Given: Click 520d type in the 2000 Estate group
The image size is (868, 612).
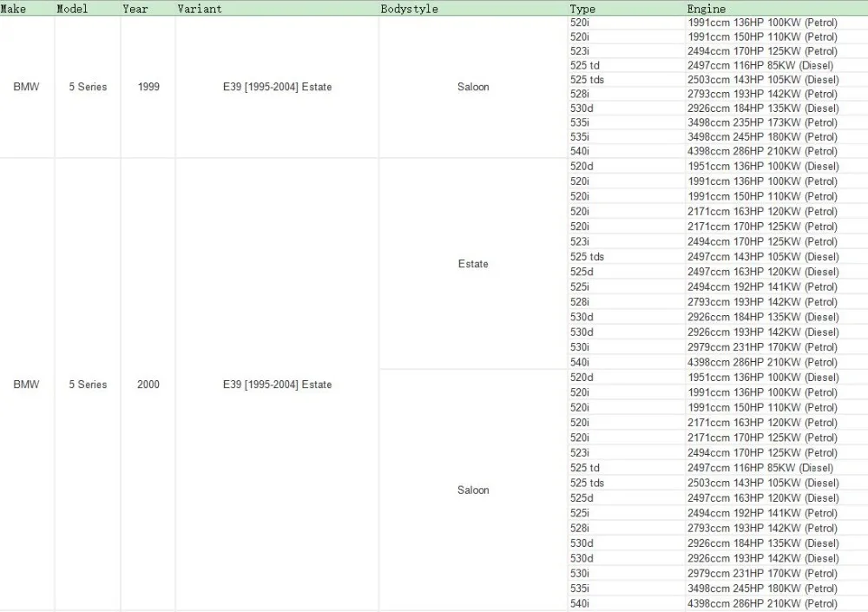Looking at the screenshot, I should point(582,166).
